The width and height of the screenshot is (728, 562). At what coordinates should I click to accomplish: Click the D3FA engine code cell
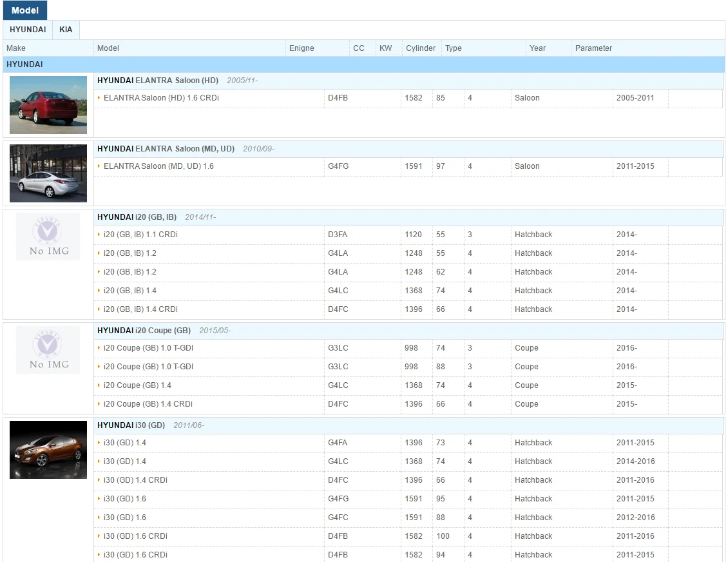pos(338,235)
